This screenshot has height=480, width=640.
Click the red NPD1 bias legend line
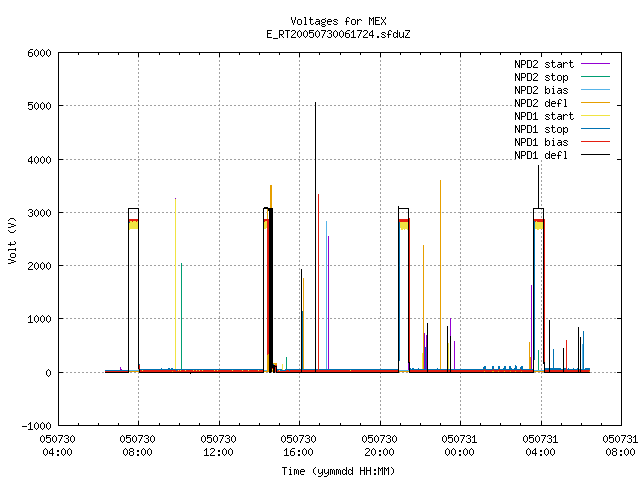(x=596, y=142)
